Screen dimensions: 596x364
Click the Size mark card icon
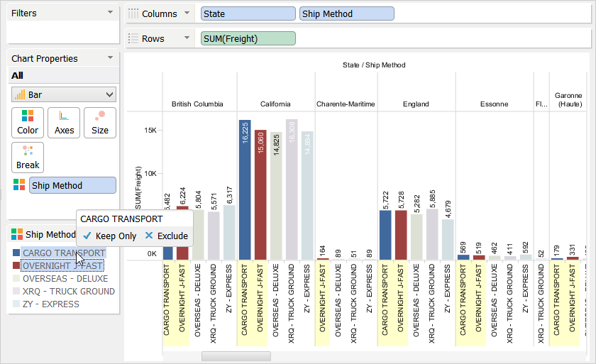(x=100, y=122)
